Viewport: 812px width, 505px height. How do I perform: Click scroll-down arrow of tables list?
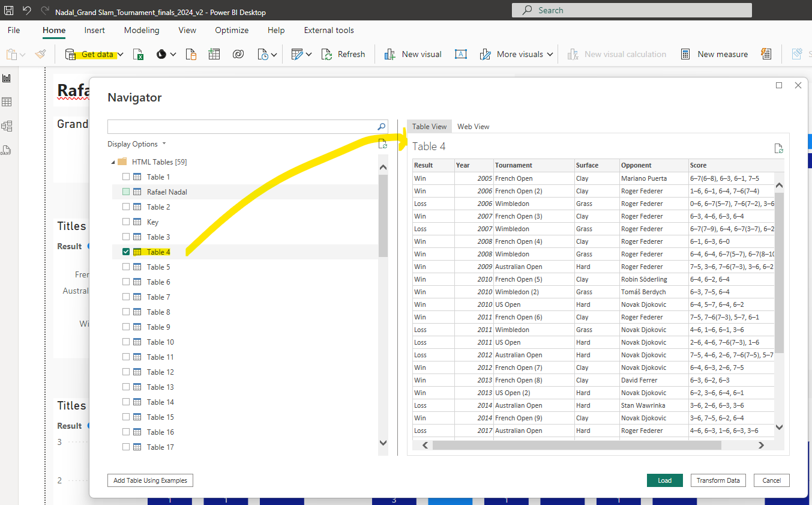[x=383, y=443]
